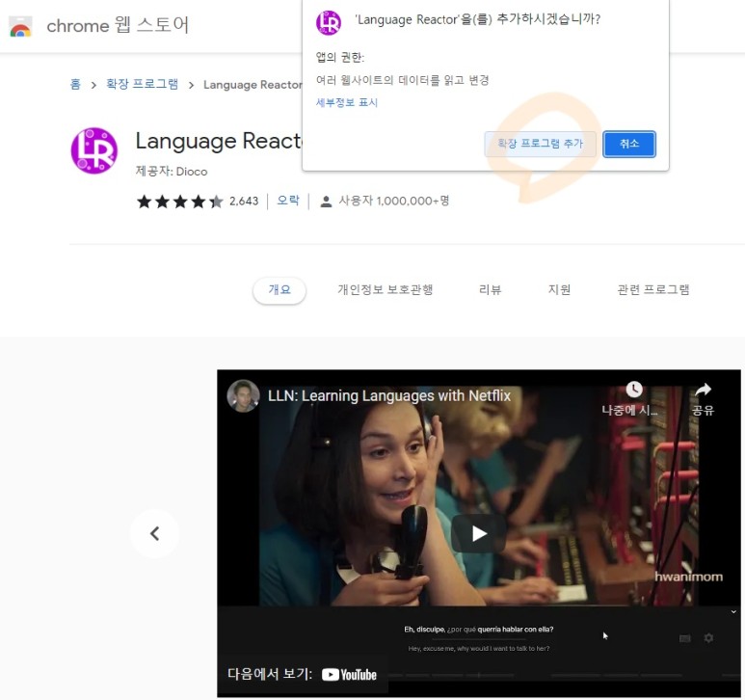The image size is (745, 700).
Task: Go to the previous screenshot with the left arrow
Action: [x=155, y=533]
